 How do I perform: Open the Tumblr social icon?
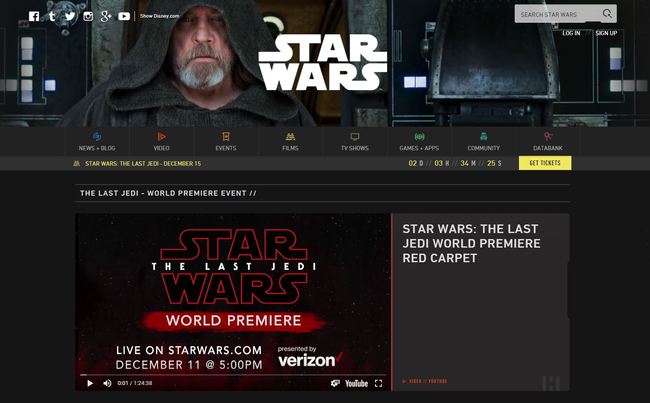[52, 16]
